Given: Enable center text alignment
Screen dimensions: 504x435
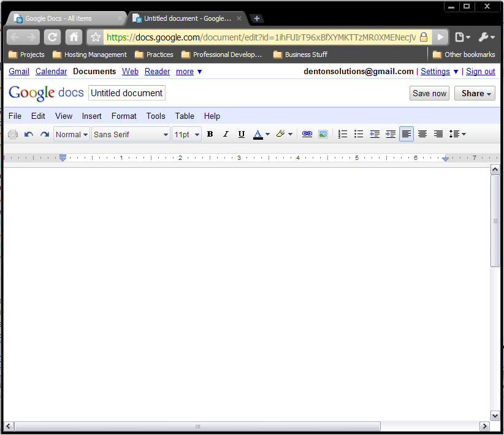Looking at the screenshot, I should [422, 134].
